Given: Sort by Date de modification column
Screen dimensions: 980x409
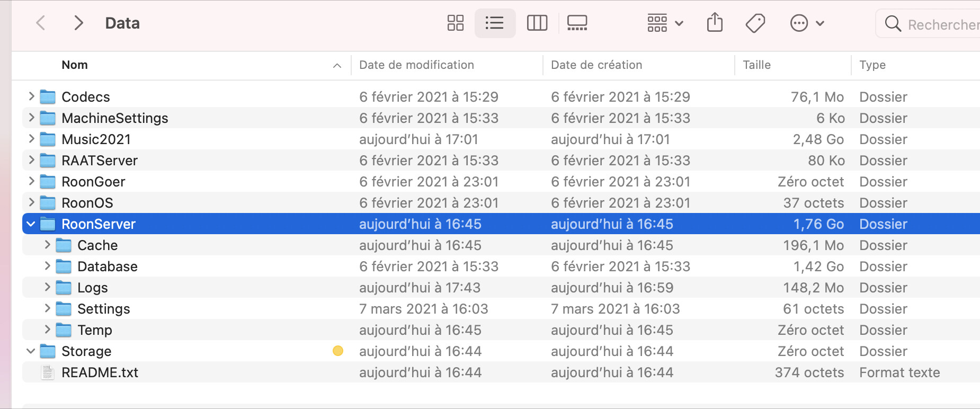Looking at the screenshot, I should click(416, 65).
